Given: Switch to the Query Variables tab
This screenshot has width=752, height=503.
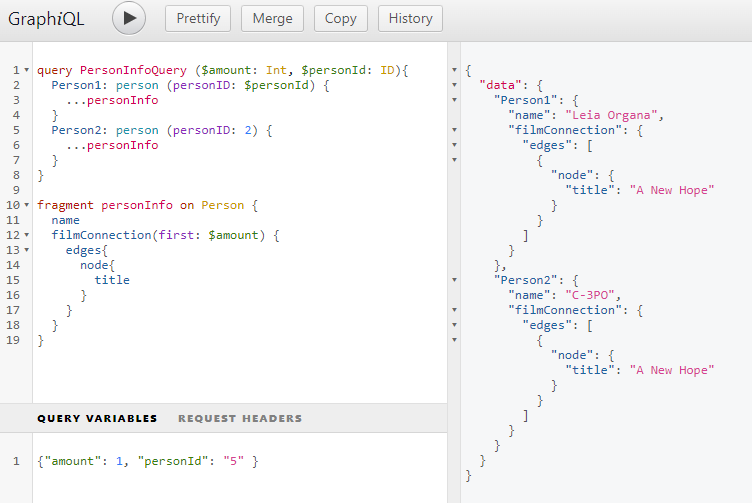Looking at the screenshot, I should (97, 419).
